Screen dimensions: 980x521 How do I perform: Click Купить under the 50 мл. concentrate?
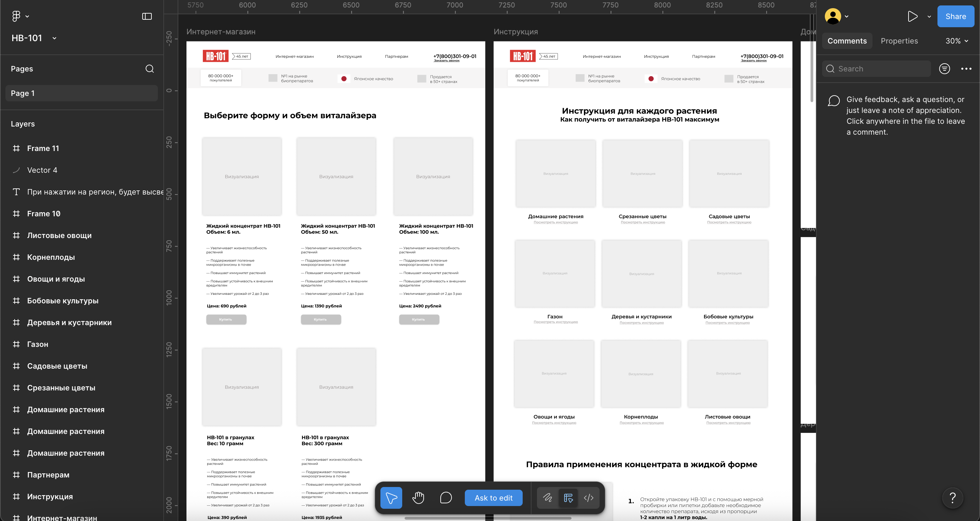click(321, 319)
